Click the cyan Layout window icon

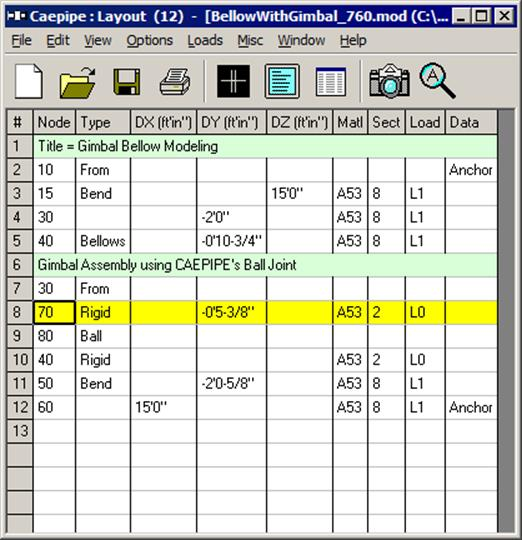tap(282, 81)
